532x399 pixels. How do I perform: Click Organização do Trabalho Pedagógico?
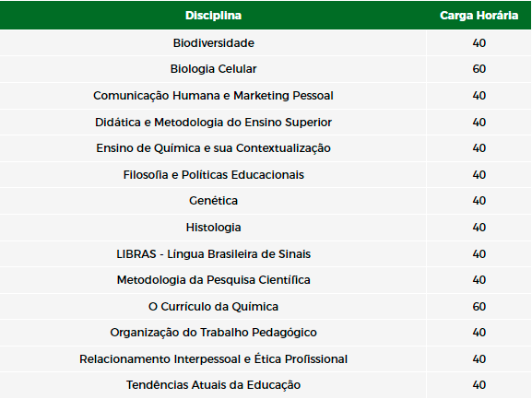click(x=213, y=333)
